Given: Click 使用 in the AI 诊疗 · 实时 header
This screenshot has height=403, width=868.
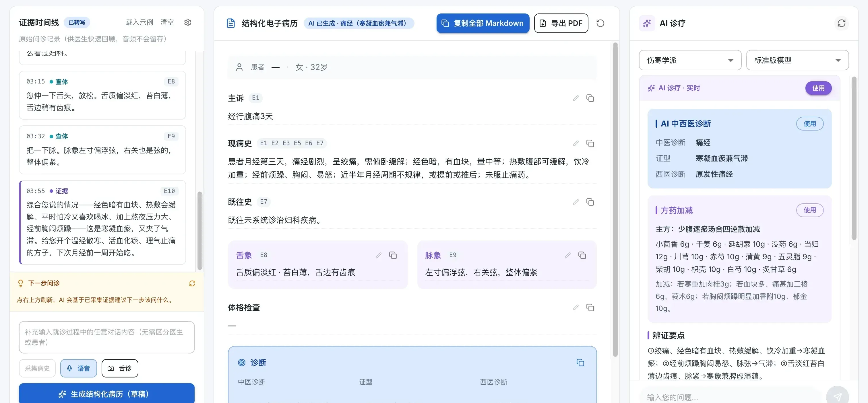Looking at the screenshot, I should 818,88.
